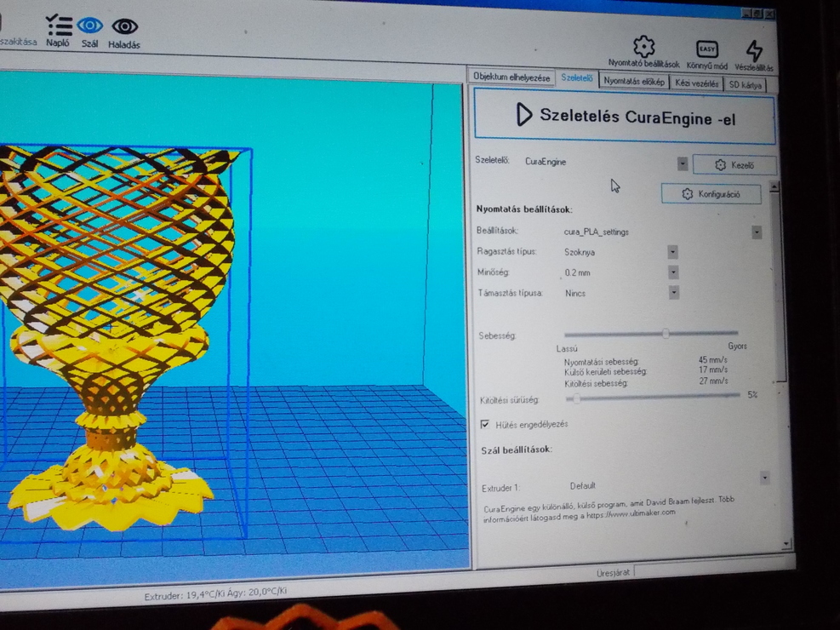
Task: Open the Konfiguráció button
Action: (x=711, y=194)
